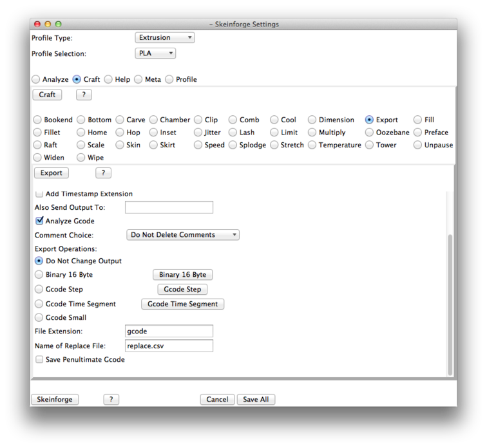The width and height of the screenshot is (487, 448).
Task: Click the help button beside Skeinforge
Action: pos(111,399)
